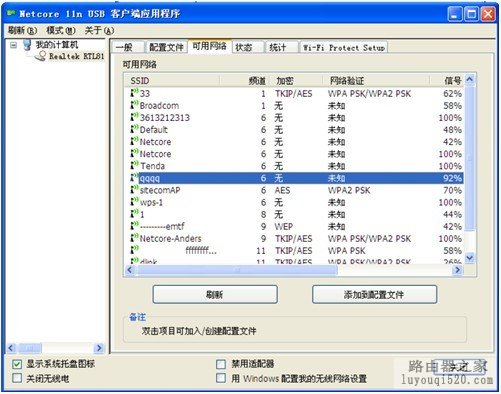Click the tree panel scroll left arrow
The height and width of the screenshot is (394, 501).
pos(11,348)
